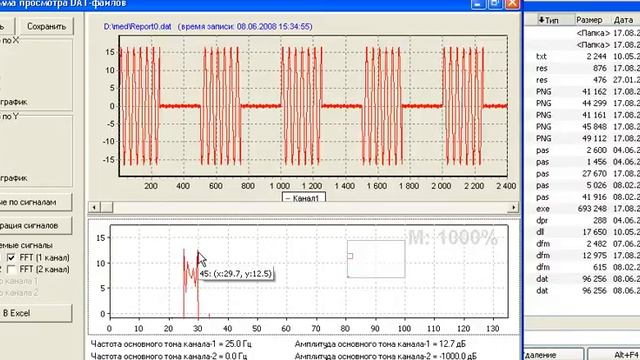Select the exe file row sized 693 248
This screenshot has width=640, height=360.
(x=582, y=209)
